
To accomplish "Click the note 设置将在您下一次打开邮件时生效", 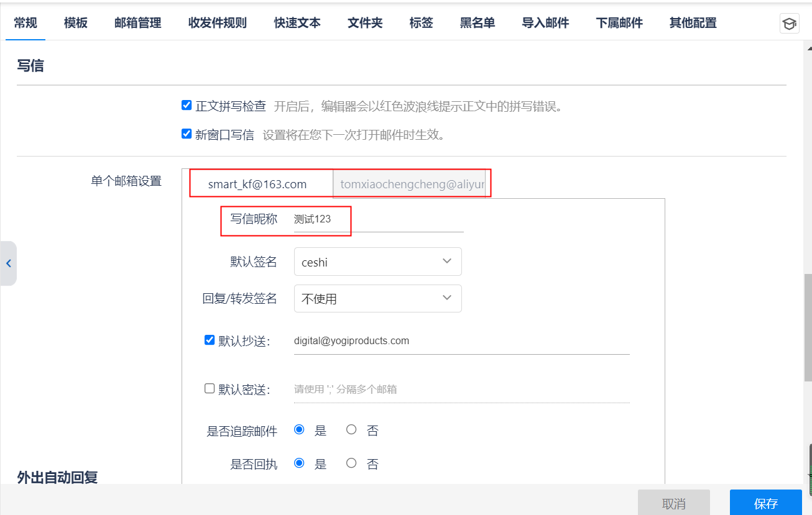I will 354,134.
